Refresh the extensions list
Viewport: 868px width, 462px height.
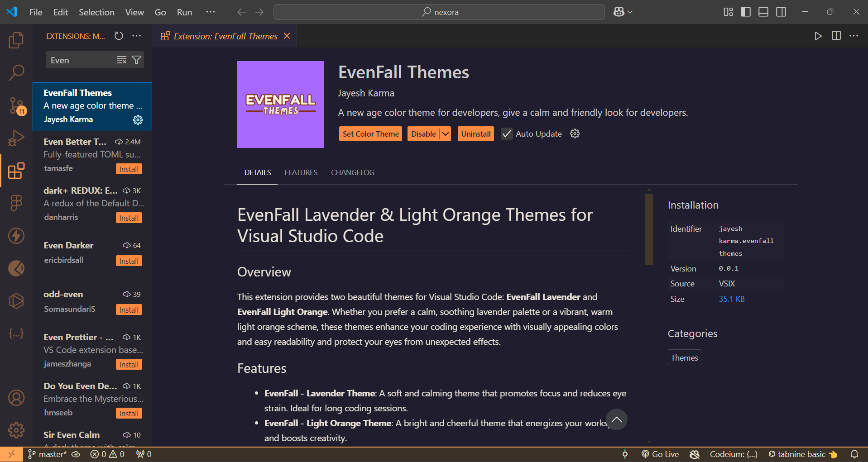click(x=119, y=36)
